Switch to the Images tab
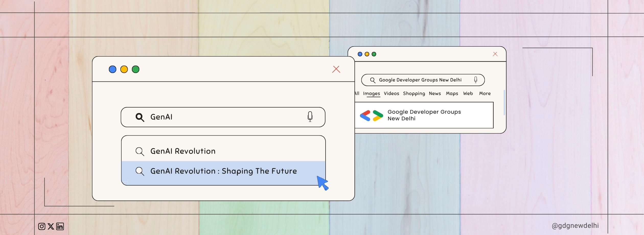Screen dimensions: 644x235 coord(372,93)
